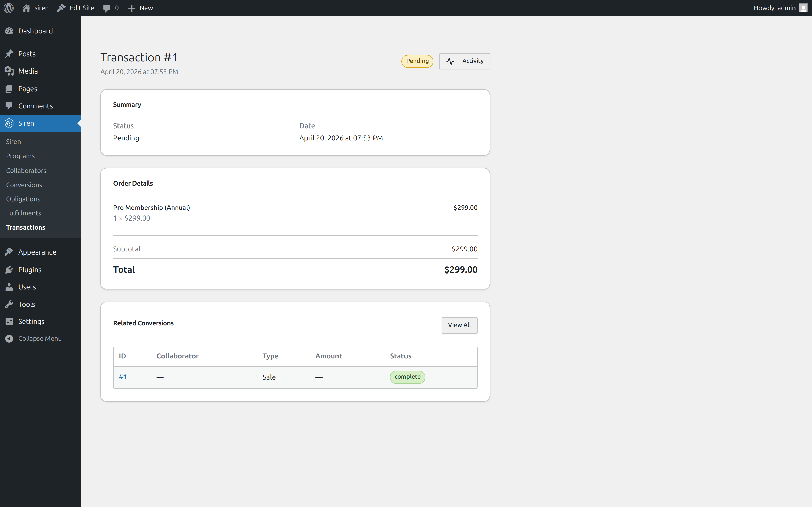Select the Siren plugin icon in the sidebar
812x507 pixels.
click(x=9, y=123)
